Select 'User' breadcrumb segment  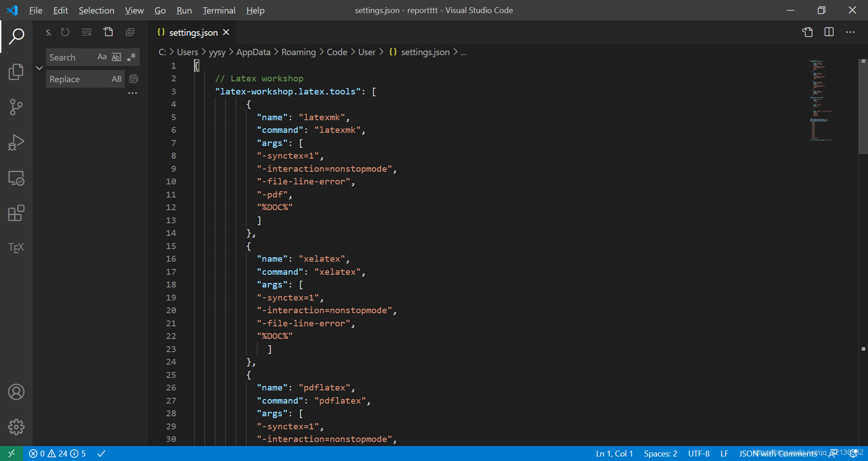367,52
